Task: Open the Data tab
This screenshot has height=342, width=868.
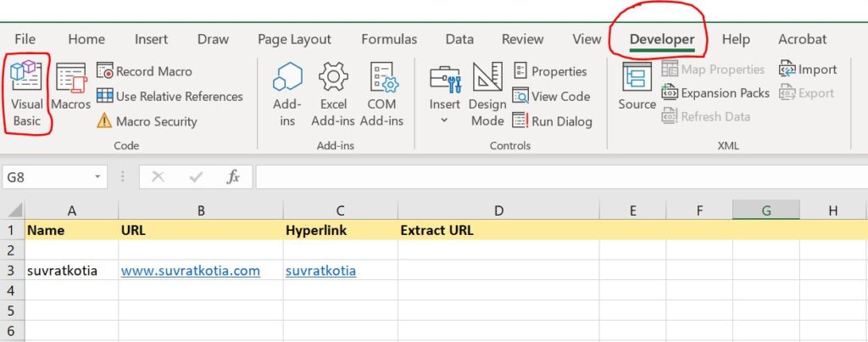Action: click(x=459, y=39)
